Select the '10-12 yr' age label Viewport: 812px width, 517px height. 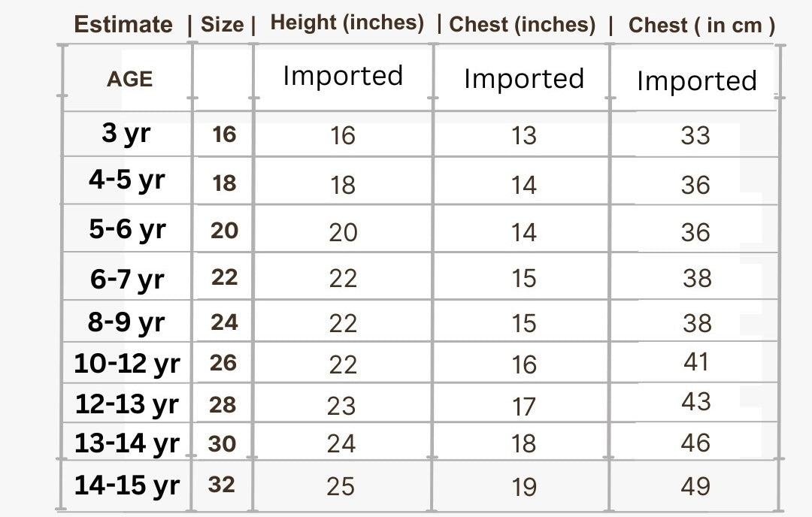click(x=126, y=364)
